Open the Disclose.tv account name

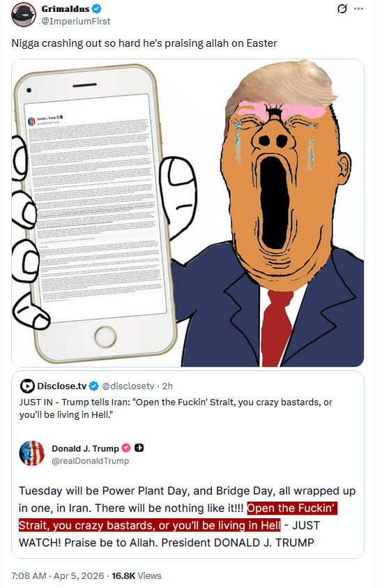point(62,386)
